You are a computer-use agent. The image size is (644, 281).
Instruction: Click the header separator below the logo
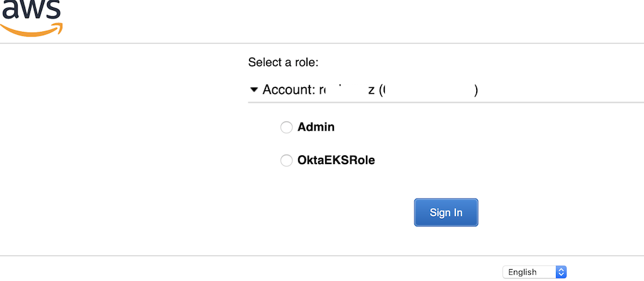click(x=322, y=43)
